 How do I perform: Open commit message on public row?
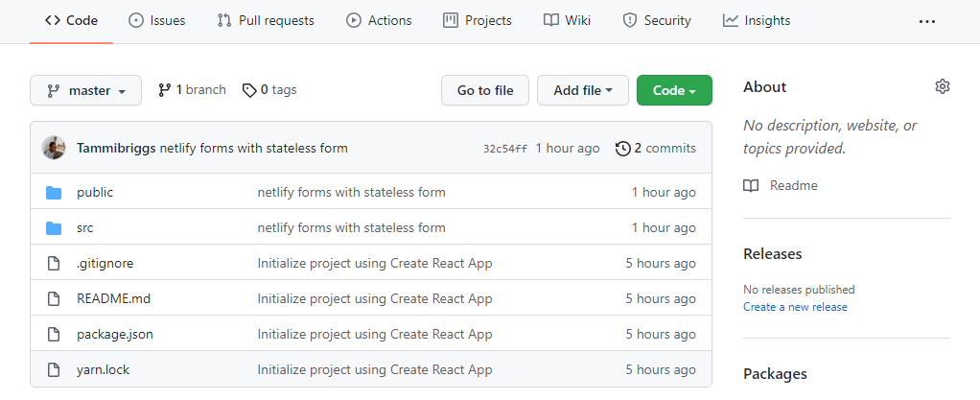coord(351,193)
